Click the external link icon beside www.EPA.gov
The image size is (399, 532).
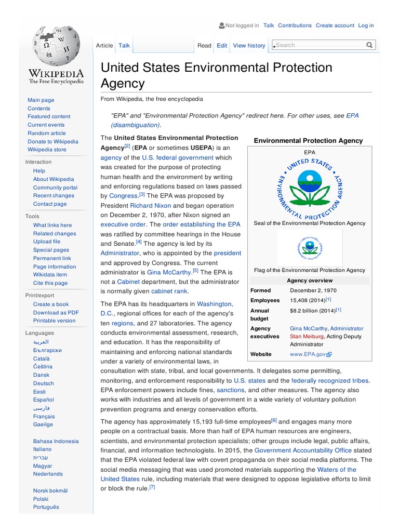coord(329,354)
